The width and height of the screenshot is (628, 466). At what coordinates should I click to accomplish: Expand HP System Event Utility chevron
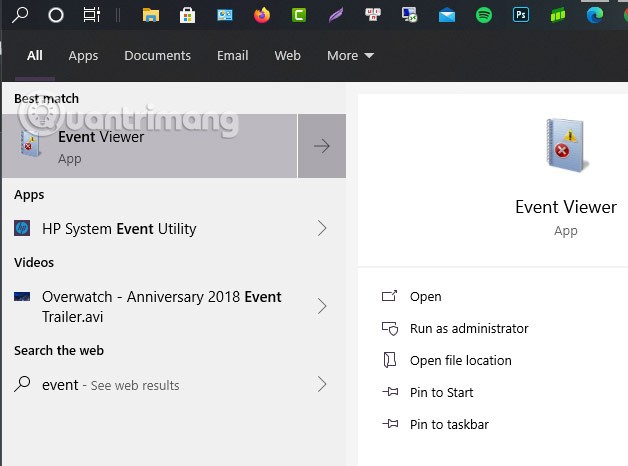point(321,229)
